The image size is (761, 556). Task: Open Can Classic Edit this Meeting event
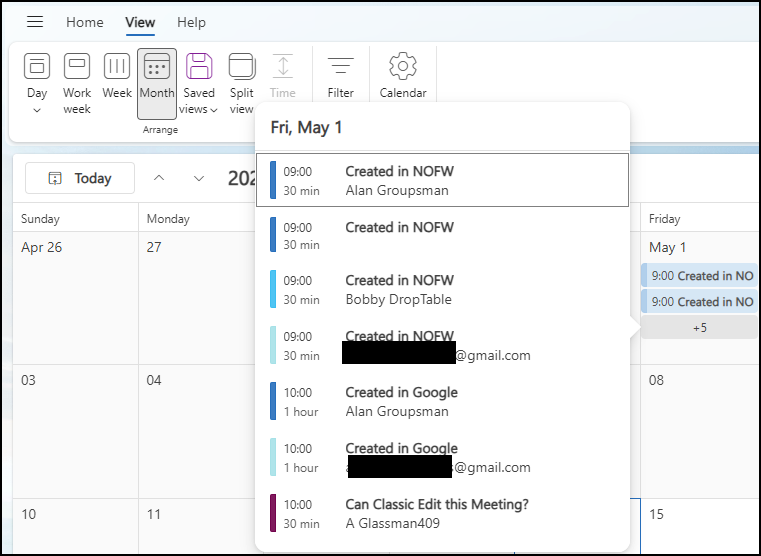[442, 514]
